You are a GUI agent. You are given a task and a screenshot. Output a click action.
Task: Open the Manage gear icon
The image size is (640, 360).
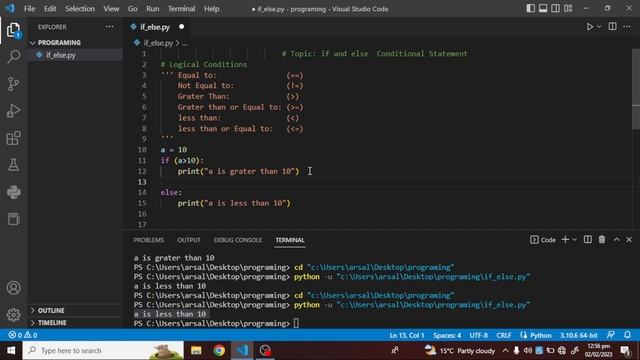click(13, 315)
